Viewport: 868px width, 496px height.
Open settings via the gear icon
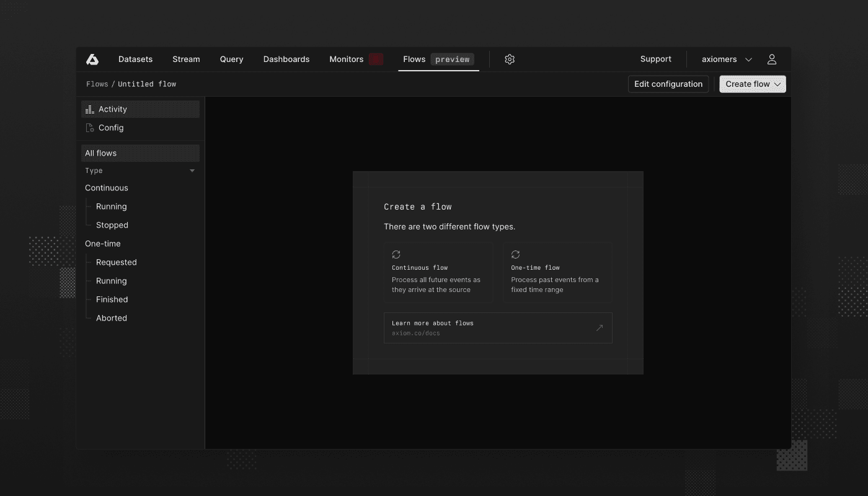[509, 59]
